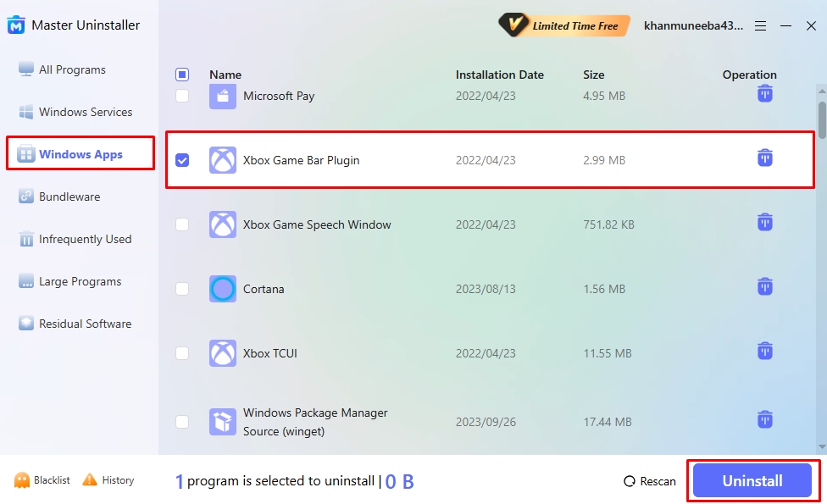Click the Residual Software sidebar icon
The height and width of the screenshot is (504, 827).
point(25,324)
